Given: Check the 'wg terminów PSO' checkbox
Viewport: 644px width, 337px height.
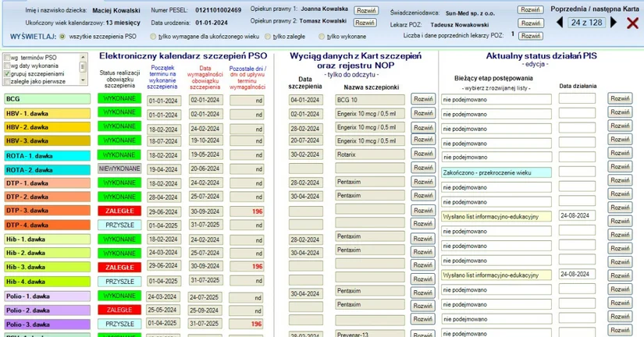Looking at the screenshot, I should [7, 58].
